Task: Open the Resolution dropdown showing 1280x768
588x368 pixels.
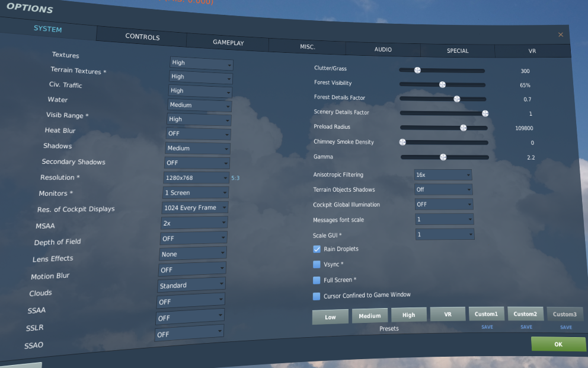Action: click(x=196, y=177)
